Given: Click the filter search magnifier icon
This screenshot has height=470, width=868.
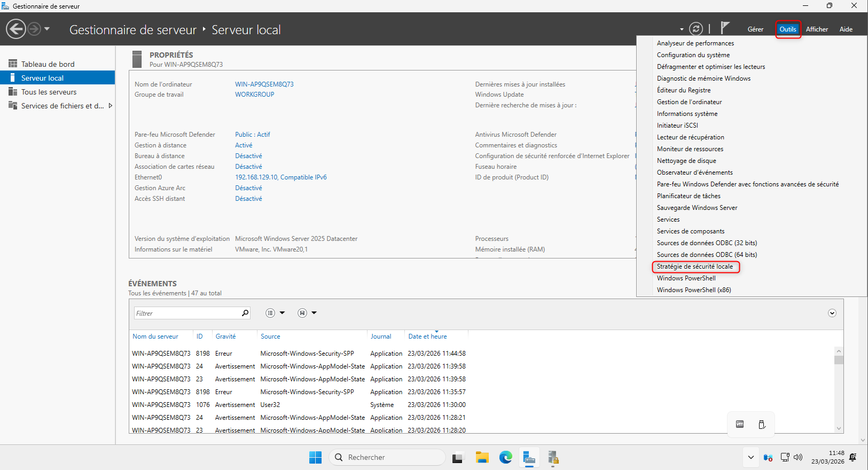Looking at the screenshot, I should [245, 313].
